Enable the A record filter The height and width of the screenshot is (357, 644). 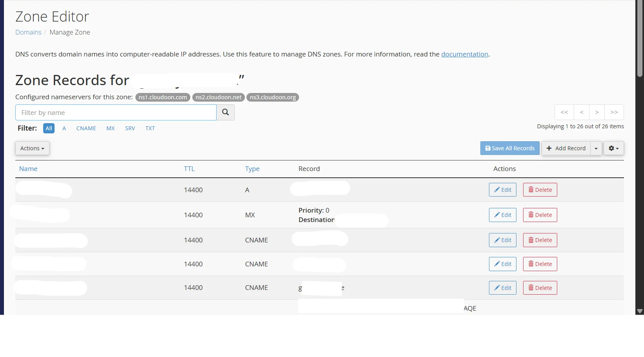pyautogui.click(x=64, y=128)
